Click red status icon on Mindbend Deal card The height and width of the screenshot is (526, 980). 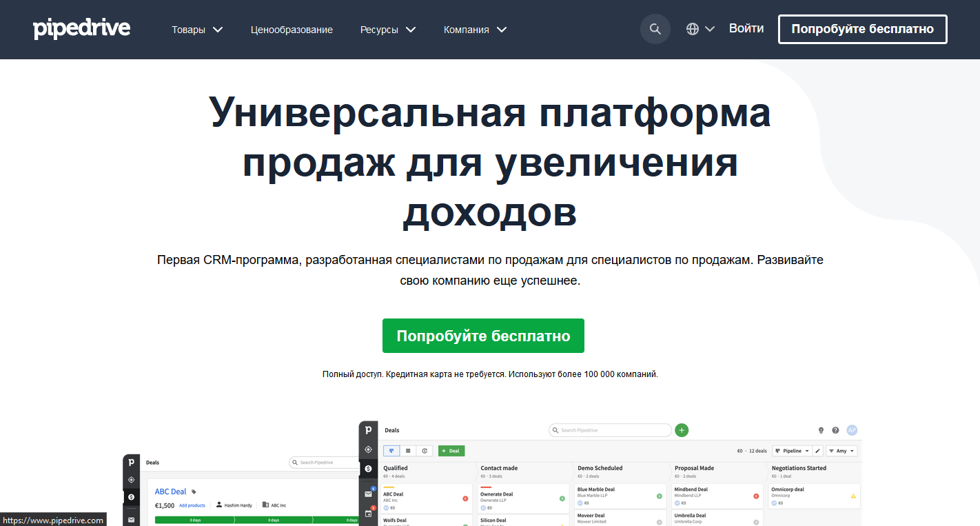click(757, 496)
